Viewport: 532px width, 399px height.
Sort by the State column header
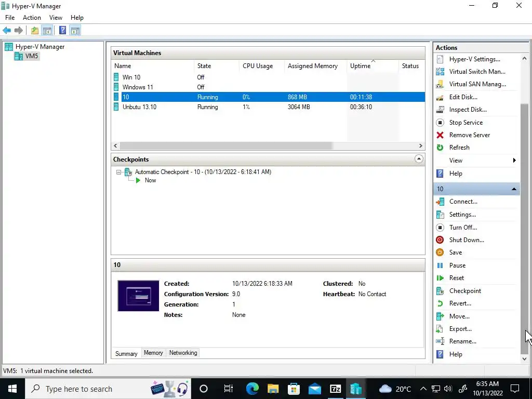tap(217, 66)
